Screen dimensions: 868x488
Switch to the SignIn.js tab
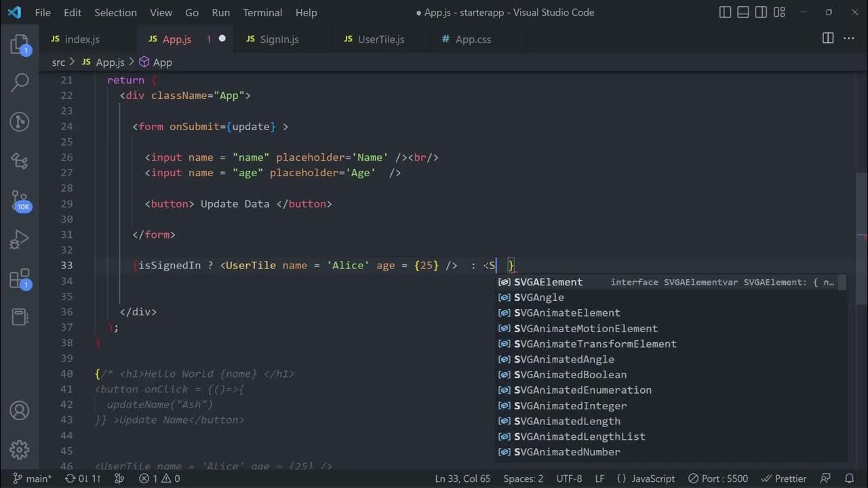[x=283, y=39]
